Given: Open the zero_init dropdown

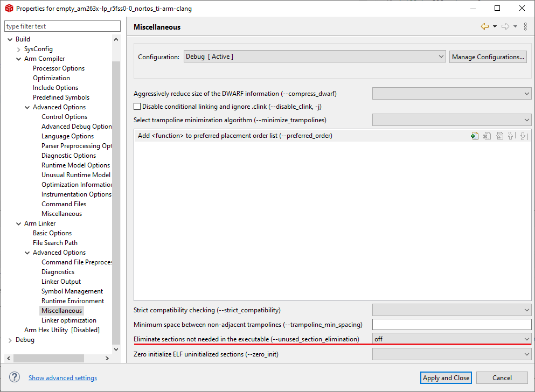Looking at the screenshot, I should pos(451,354).
